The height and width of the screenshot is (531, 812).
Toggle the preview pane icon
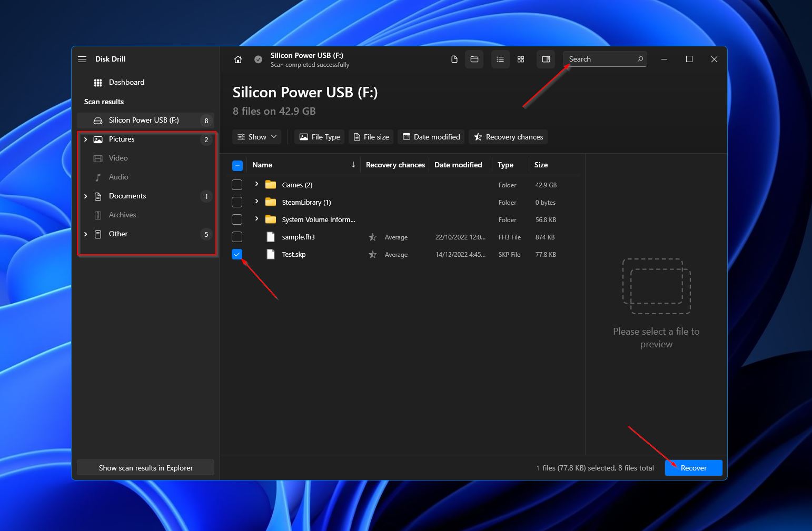pyautogui.click(x=546, y=59)
